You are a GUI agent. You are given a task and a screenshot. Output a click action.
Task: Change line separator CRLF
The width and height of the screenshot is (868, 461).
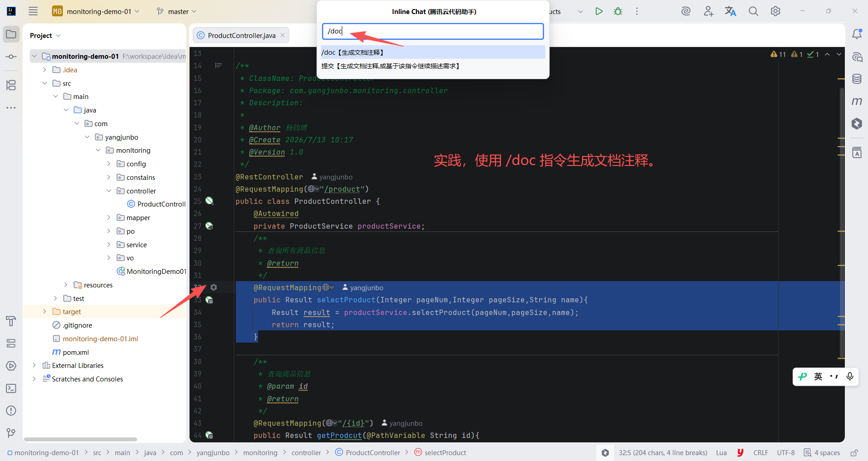[x=761, y=453]
